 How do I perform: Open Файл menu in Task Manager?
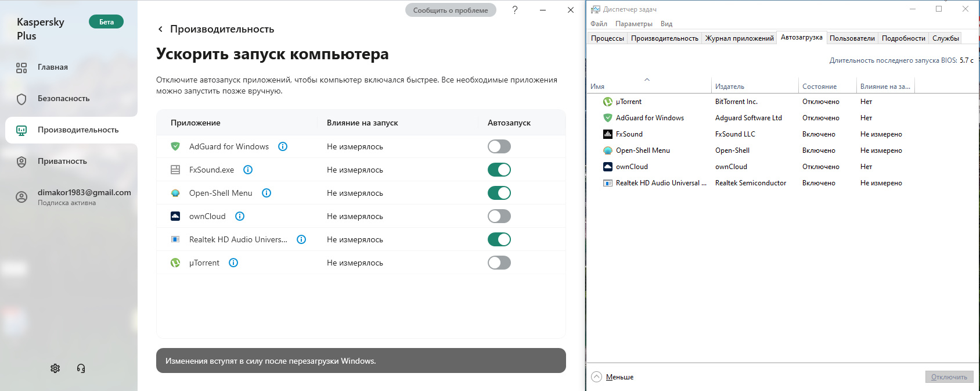pos(599,24)
